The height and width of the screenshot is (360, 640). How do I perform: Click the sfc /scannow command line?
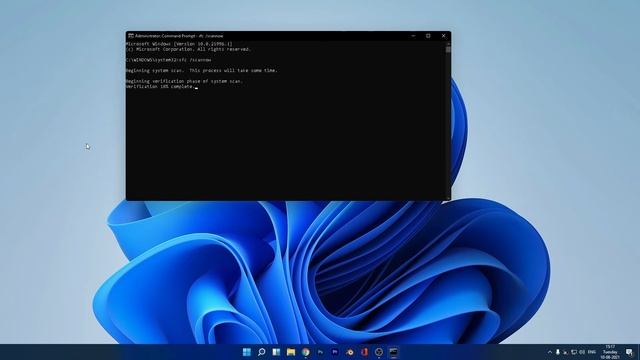click(x=169, y=60)
